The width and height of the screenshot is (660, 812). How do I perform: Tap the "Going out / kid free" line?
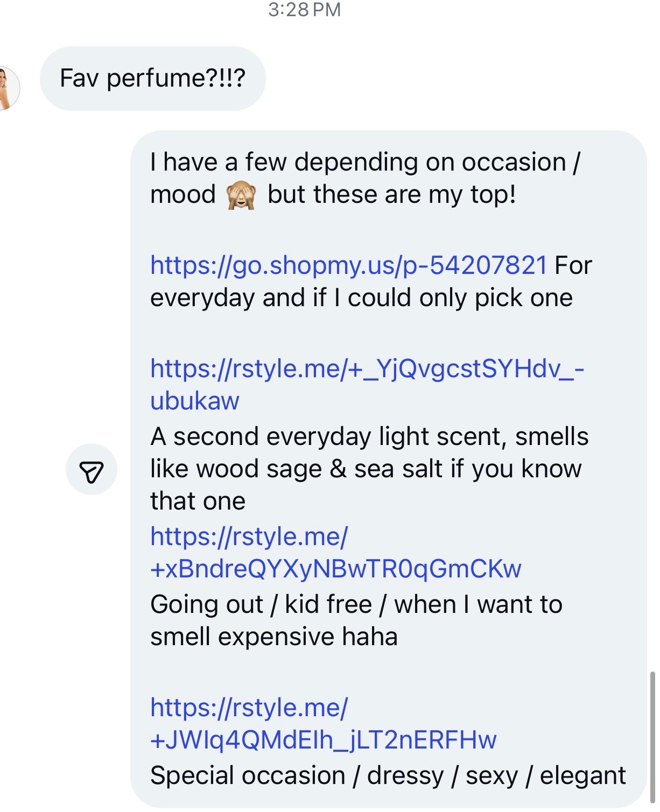click(356, 604)
